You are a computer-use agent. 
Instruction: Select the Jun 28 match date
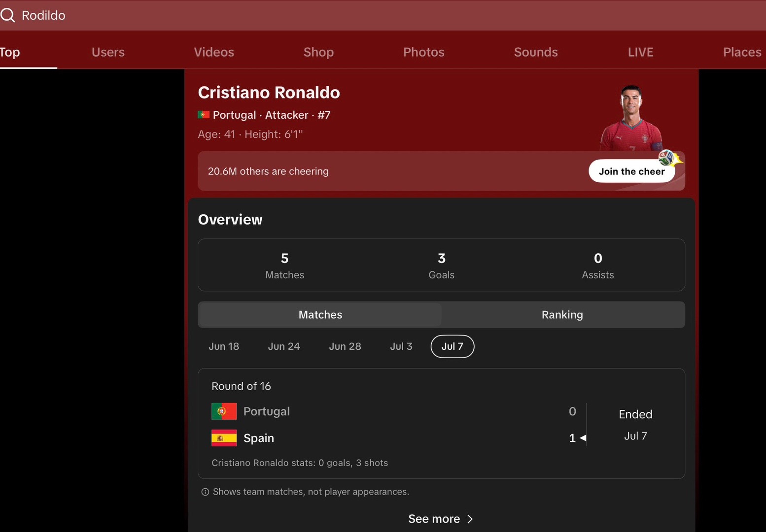[345, 346]
